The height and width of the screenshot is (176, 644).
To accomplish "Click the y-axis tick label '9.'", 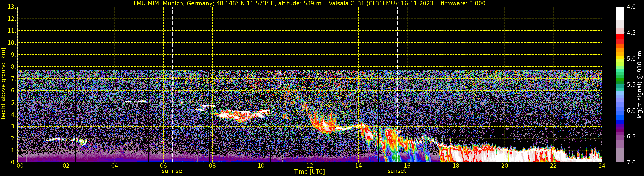I will pos(13,55).
